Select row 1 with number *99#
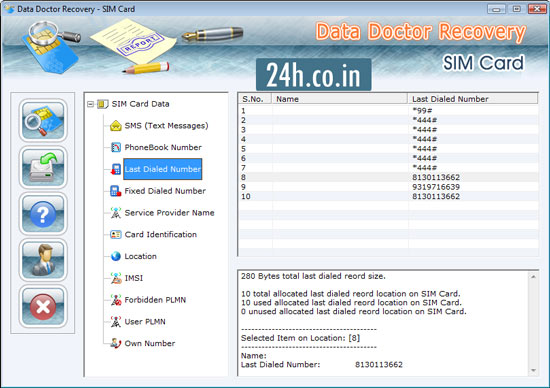Viewport: 550px width, 388px height. pos(388,111)
